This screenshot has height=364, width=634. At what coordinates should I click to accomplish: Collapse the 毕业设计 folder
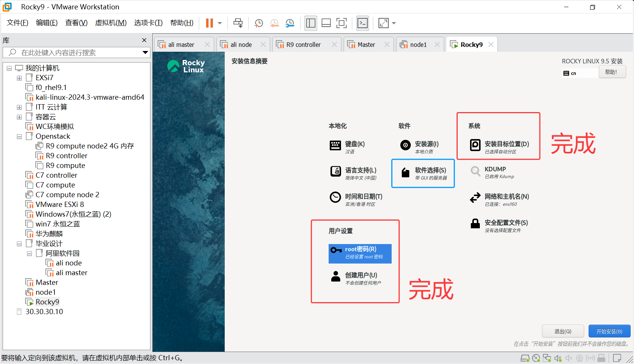click(x=19, y=243)
